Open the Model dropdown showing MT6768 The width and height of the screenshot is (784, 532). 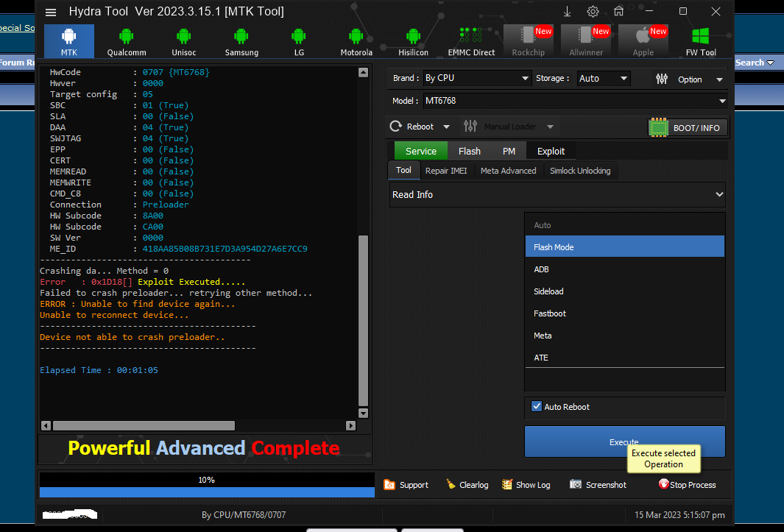pyautogui.click(x=575, y=101)
